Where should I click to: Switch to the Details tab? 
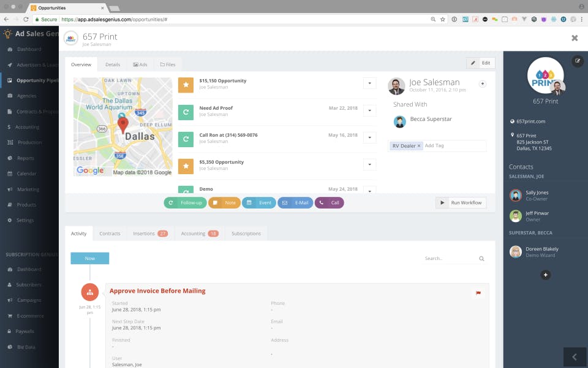point(113,64)
